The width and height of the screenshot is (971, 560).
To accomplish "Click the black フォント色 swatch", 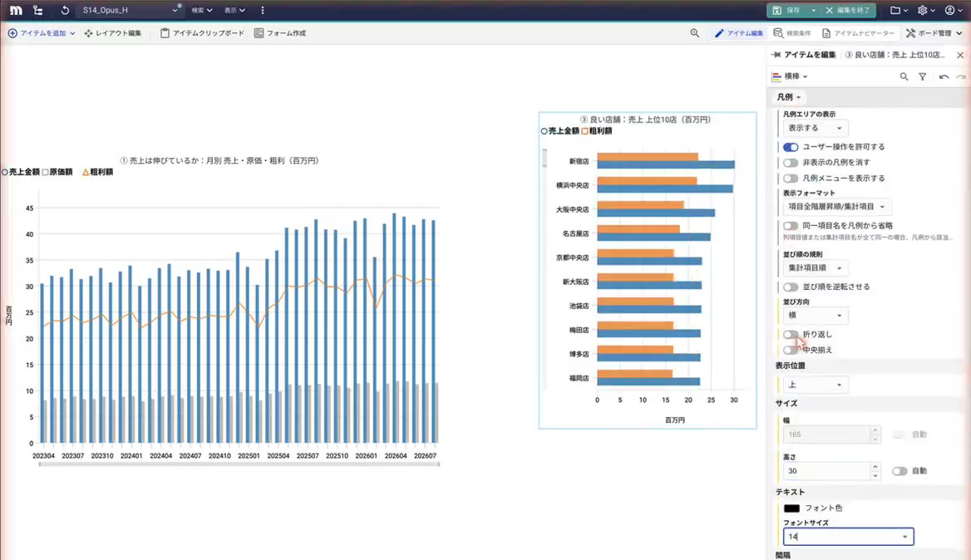I will point(791,508).
